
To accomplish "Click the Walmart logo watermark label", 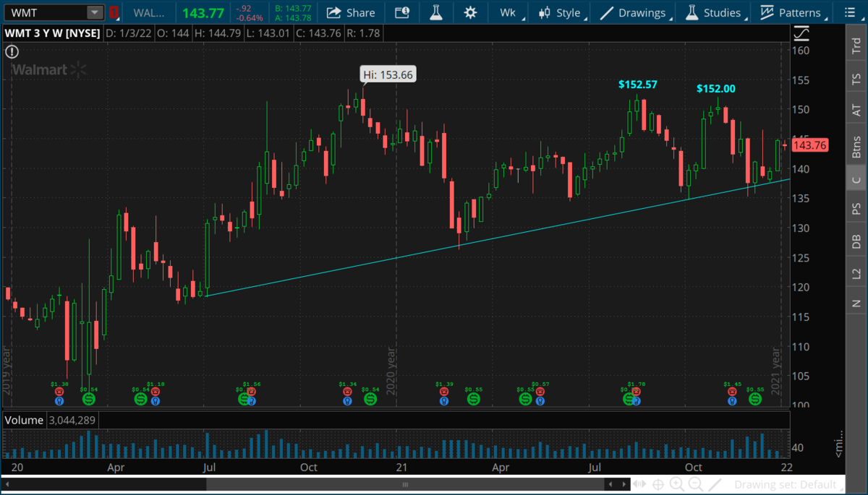I will [49, 69].
